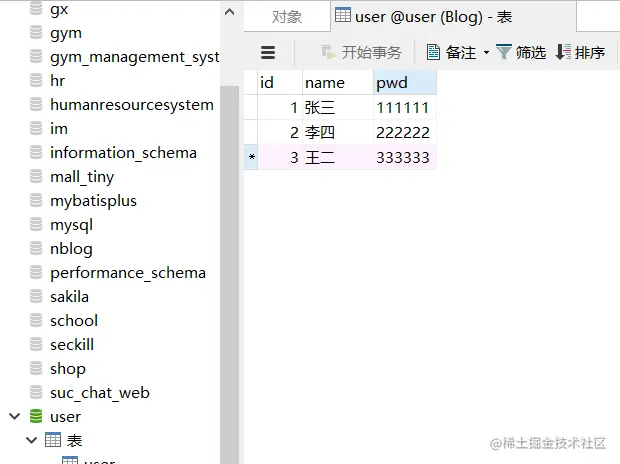The width and height of the screenshot is (620, 464).
Task: Select the cell containing 李四
Action: point(338,132)
